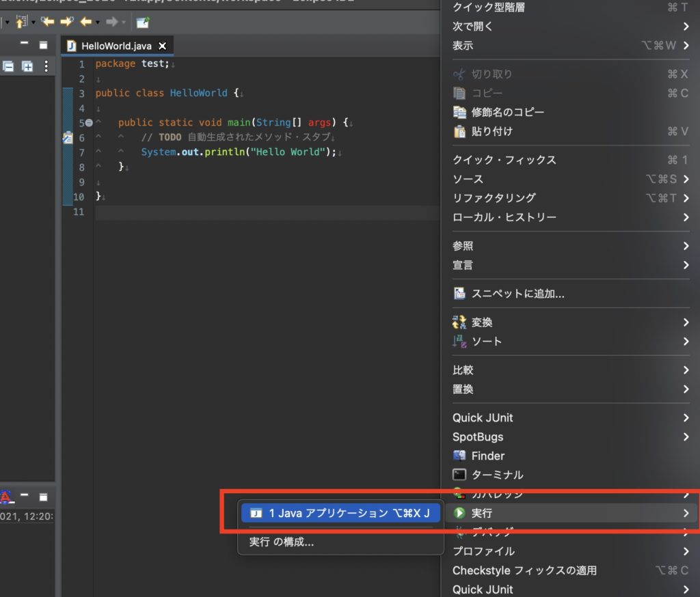The image size is (700, 597).
Task: Expand the 表示 submenu
Action: click(570, 46)
